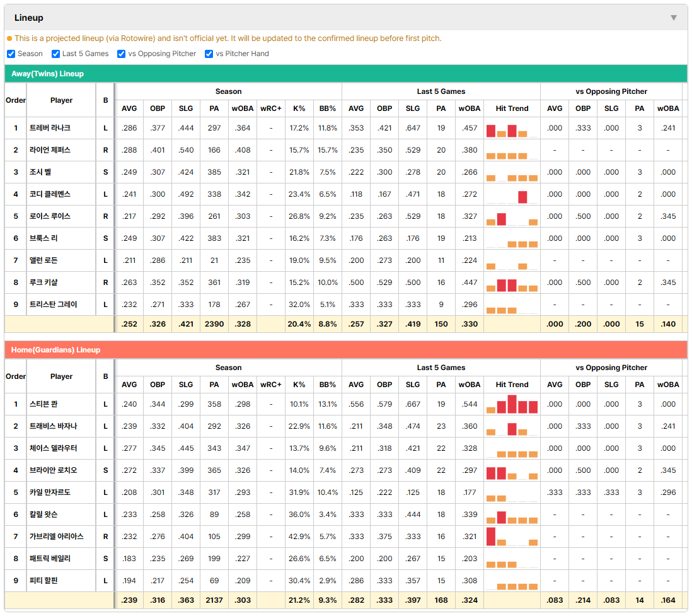This screenshot has height=616, width=692.
Task: Uncheck the Season checkbox
Action: coord(11,54)
